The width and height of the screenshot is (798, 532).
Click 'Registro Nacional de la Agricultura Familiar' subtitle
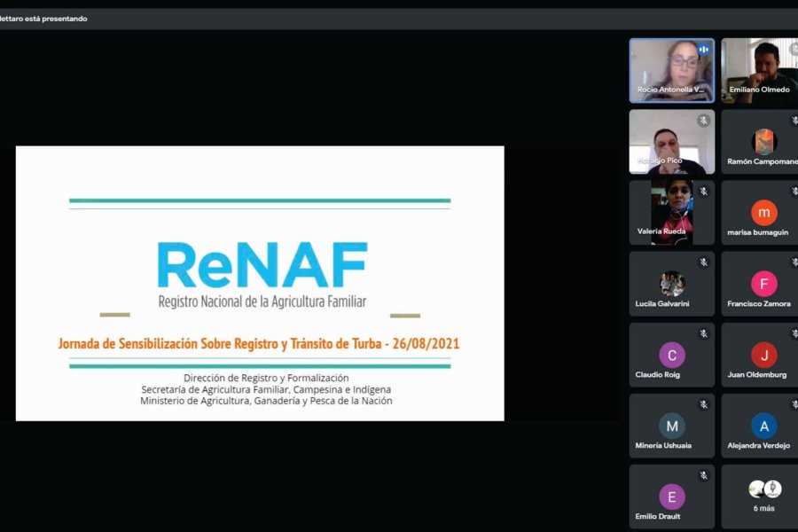tap(262, 301)
